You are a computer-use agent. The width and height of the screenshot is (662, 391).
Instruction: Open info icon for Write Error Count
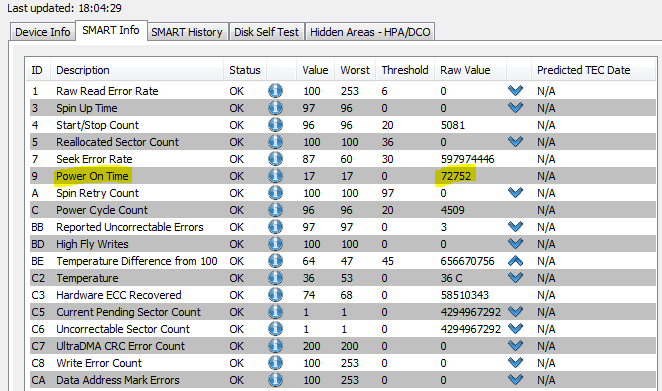click(x=275, y=363)
